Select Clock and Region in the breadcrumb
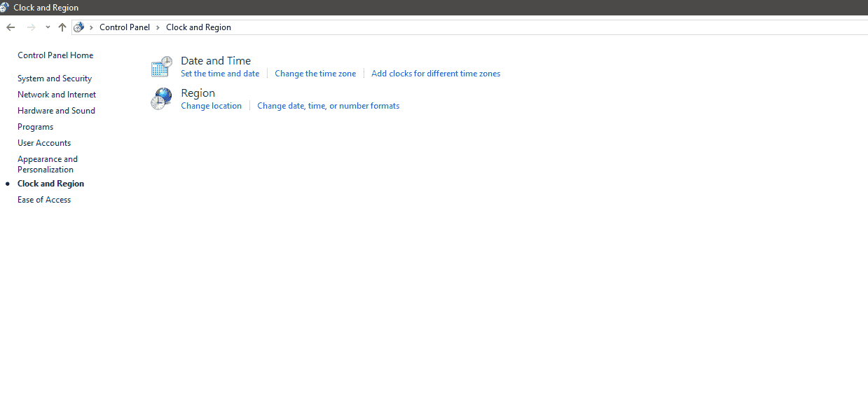The height and width of the screenshot is (415, 868). 198,27
